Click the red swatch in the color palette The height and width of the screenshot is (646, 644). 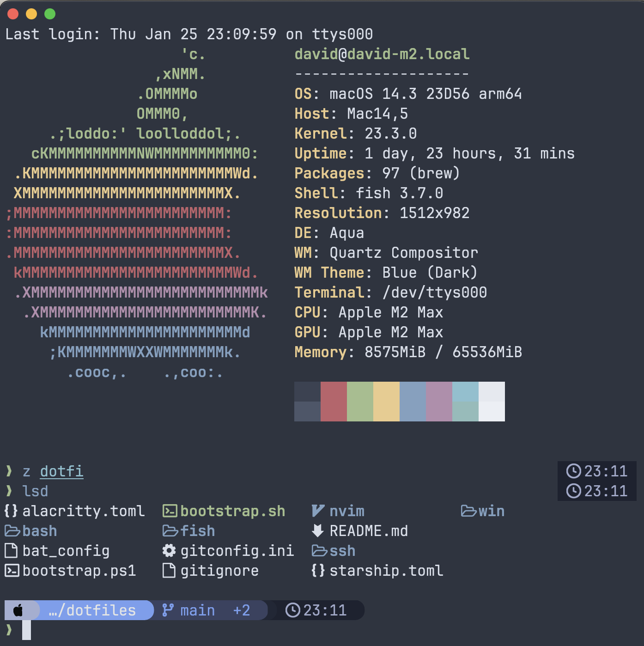point(334,402)
